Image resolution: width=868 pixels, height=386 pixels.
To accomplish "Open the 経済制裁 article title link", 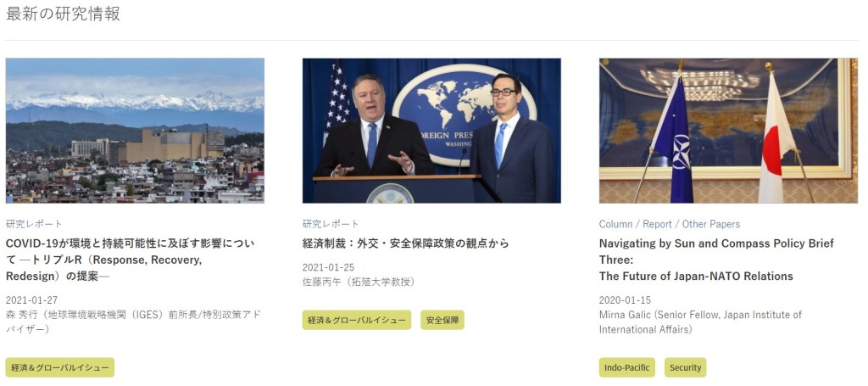I will (x=405, y=243).
